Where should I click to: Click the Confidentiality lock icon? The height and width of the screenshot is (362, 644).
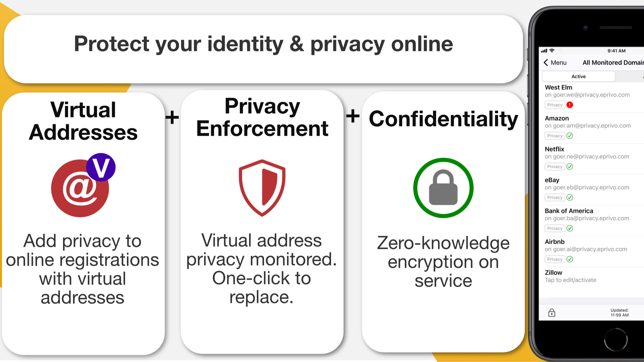point(443,187)
